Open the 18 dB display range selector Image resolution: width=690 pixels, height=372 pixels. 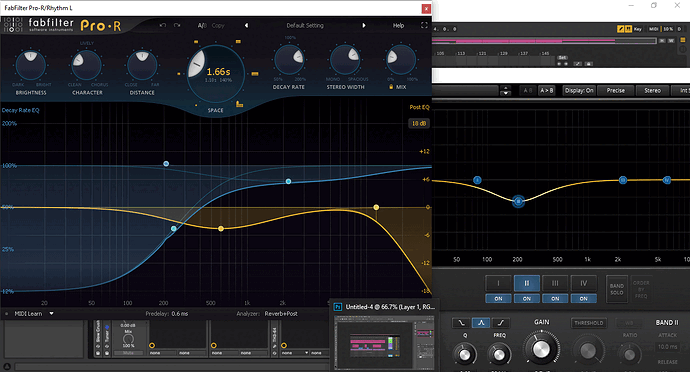click(x=418, y=123)
